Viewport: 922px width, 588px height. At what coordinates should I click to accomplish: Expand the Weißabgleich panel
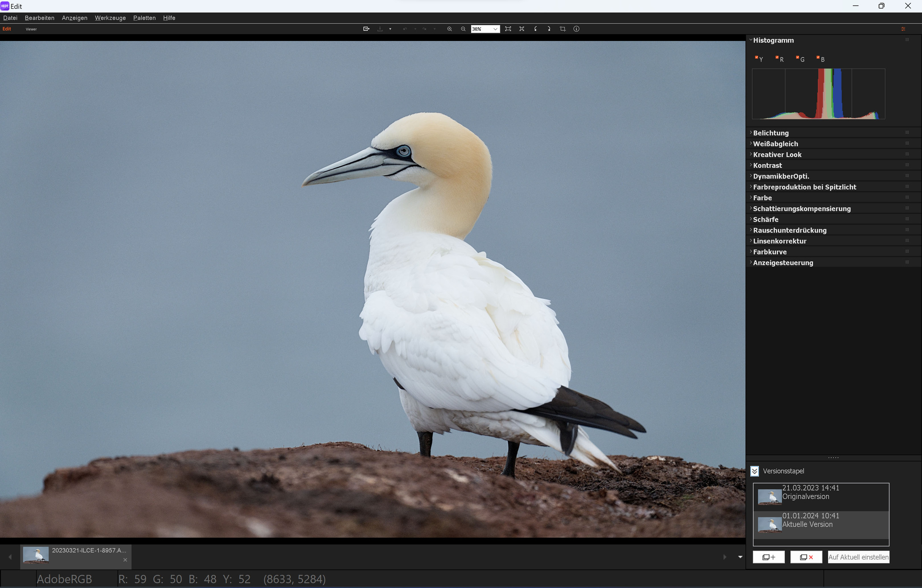click(775, 144)
